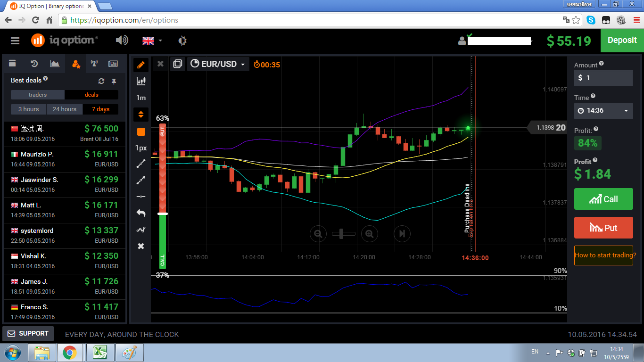This screenshot has height=362, width=644.
Task: Click the traders sentiment PUT/CALL bar
Action: tap(162, 196)
